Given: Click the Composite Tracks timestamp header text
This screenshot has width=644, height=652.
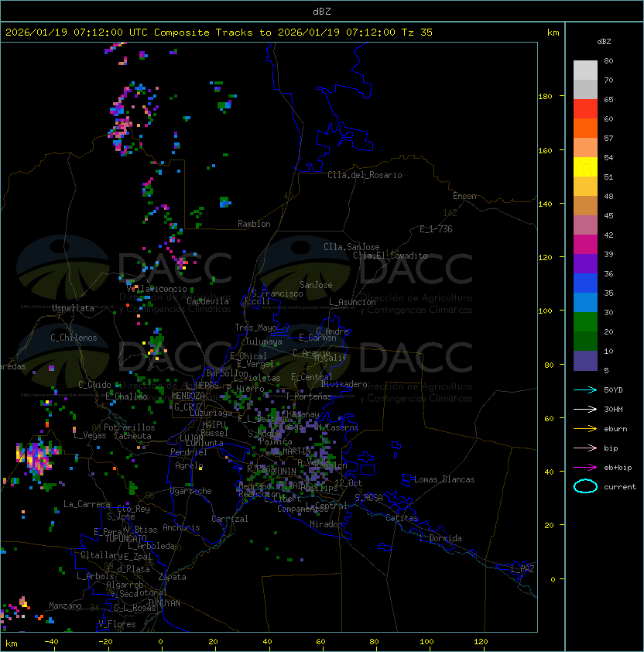Looking at the screenshot, I should (x=219, y=32).
